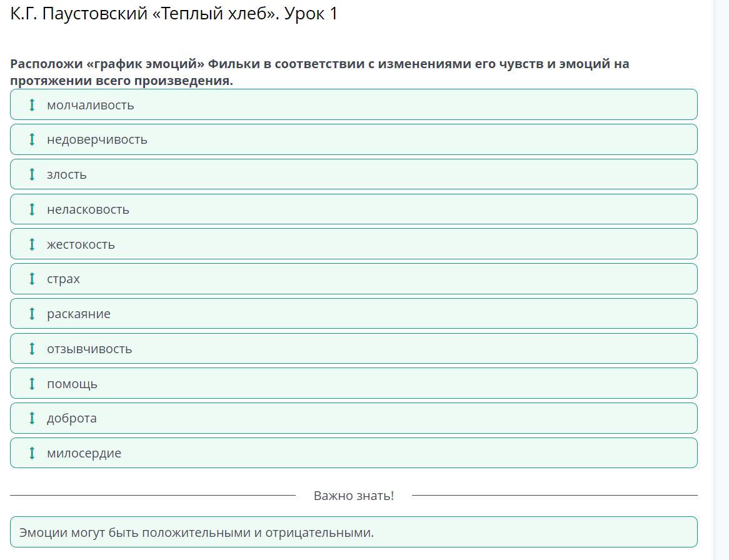The image size is (729, 560).
Task: Click the drag handle icon for «отзывчивость»
Action: tap(32, 349)
